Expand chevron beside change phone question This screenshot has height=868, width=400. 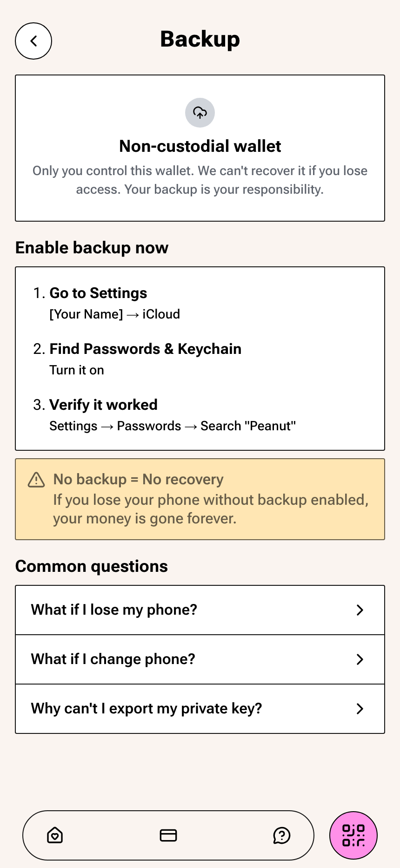pyautogui.click(x=360, y=659)
